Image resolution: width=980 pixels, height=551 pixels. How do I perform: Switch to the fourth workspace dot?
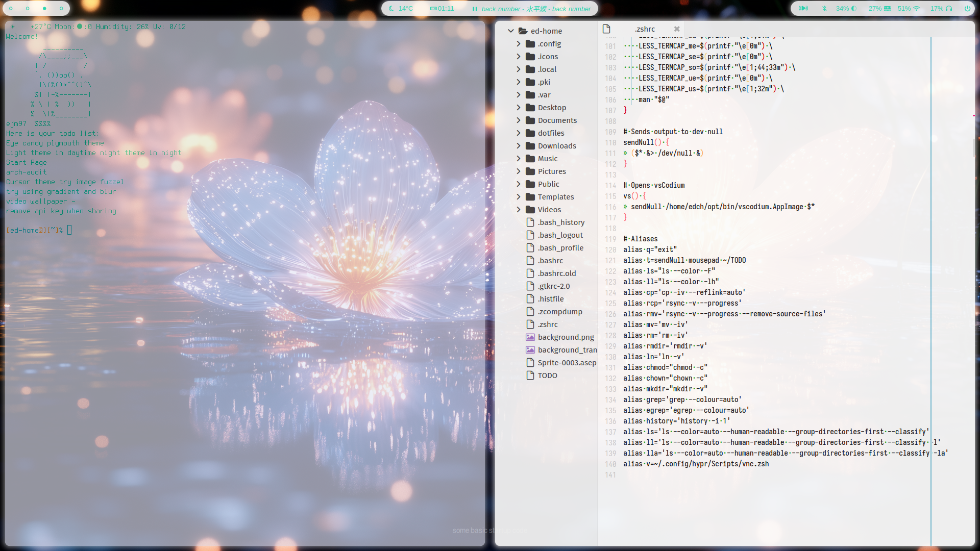pyautogui.click(x=61, y=9)
